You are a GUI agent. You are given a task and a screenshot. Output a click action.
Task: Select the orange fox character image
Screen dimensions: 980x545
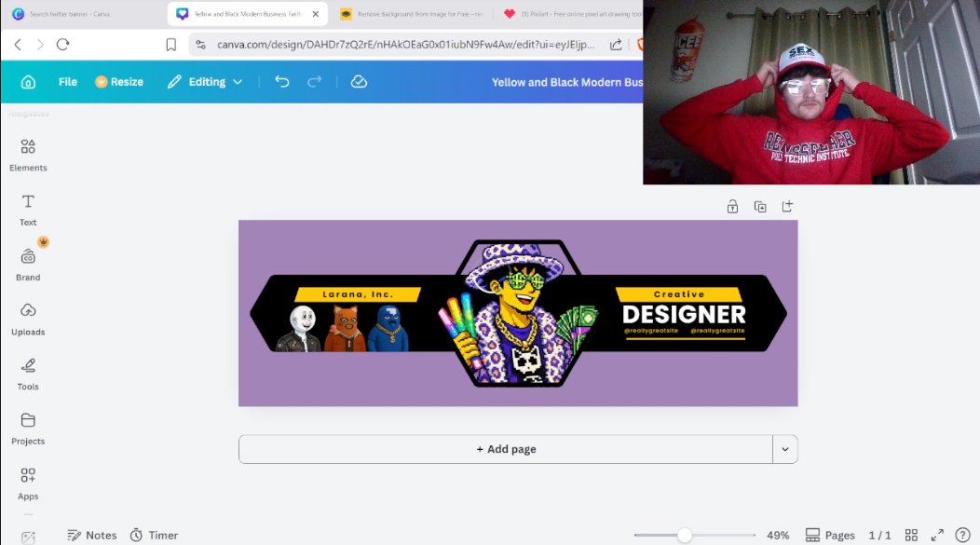[x=345, y=329]
